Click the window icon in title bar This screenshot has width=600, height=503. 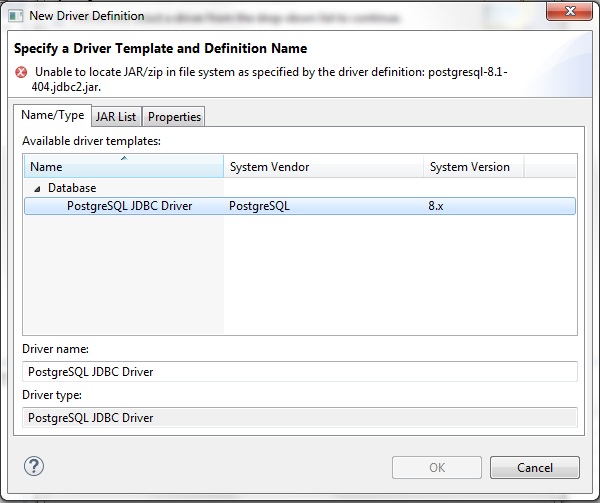tap(16, 16)
